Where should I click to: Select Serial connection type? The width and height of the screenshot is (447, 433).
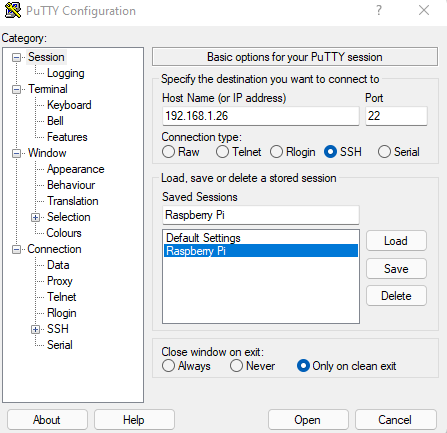click(384, 152)
